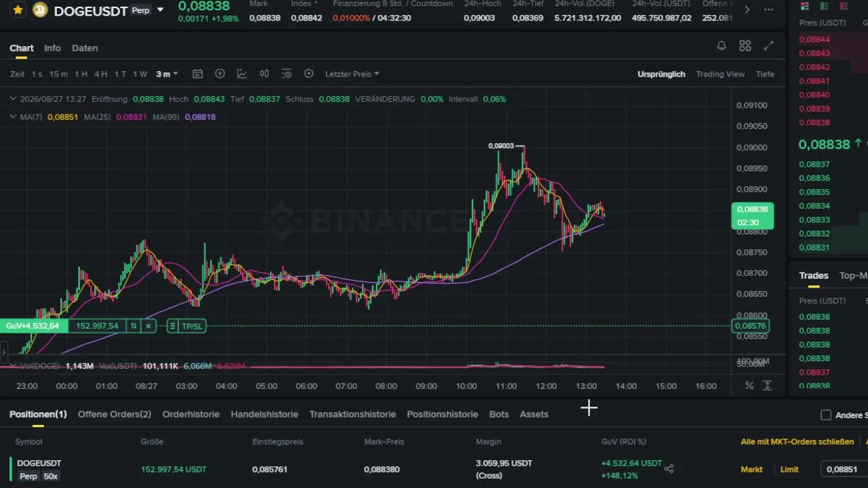Screen dimensions: 868x488
Task: Click the circled plus add icon
Action: click(x=220, y=74)
